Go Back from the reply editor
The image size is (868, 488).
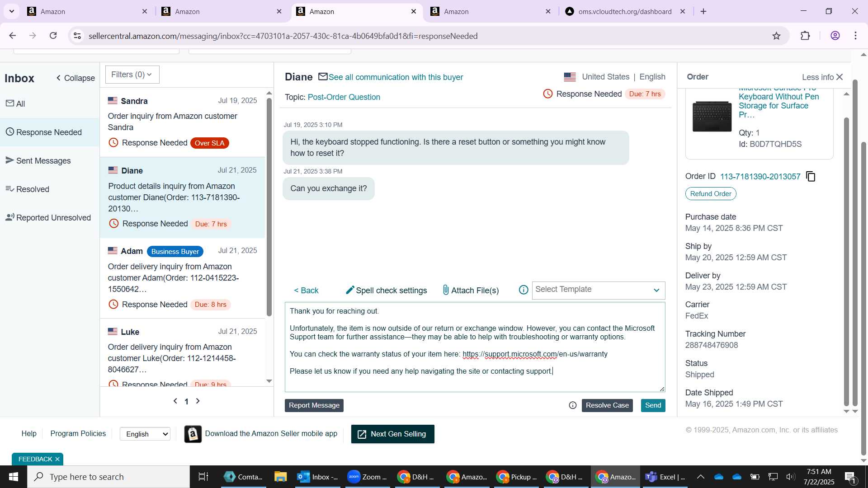point(306,290)
